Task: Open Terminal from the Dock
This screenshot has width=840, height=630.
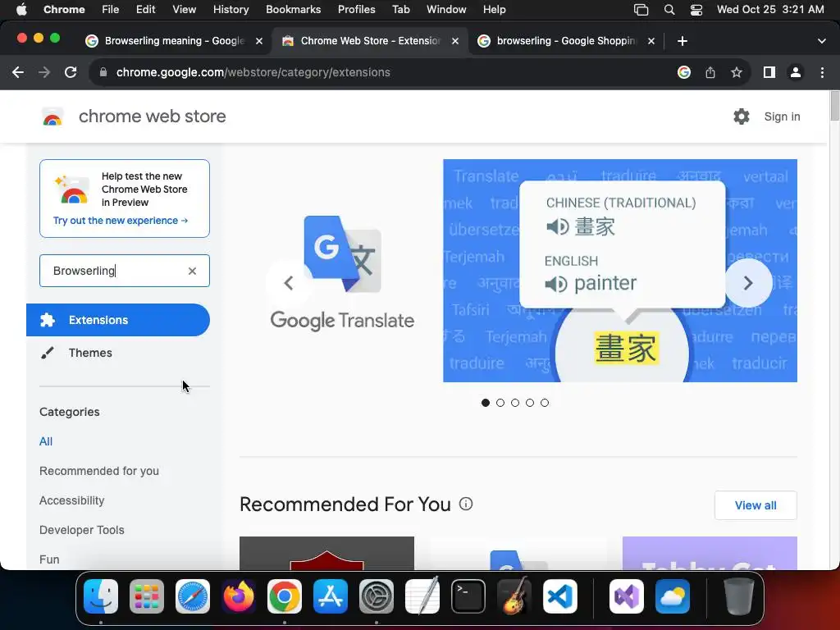Action: pos(468,596)
